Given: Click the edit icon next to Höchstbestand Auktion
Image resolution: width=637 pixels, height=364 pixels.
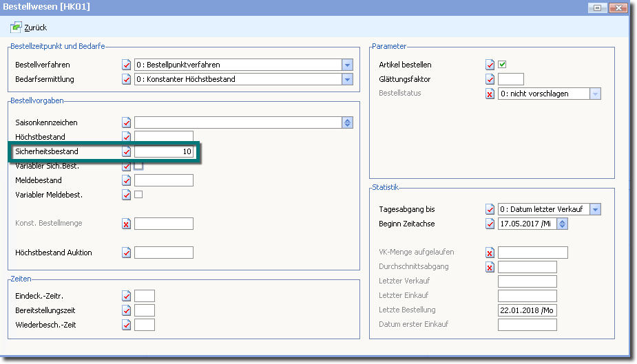Looking at the screenshot, I should click(x=126, y=253).
